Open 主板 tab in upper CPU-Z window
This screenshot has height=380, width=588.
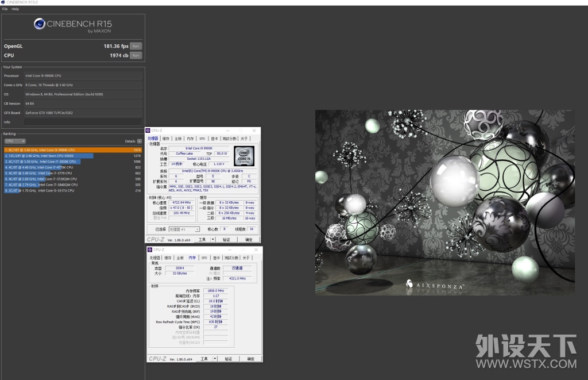(x=178, y=139)
